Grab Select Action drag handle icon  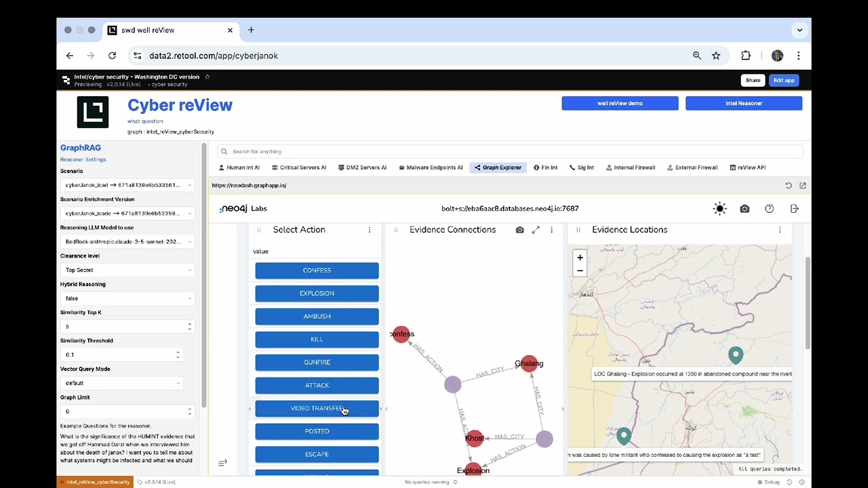258,230
